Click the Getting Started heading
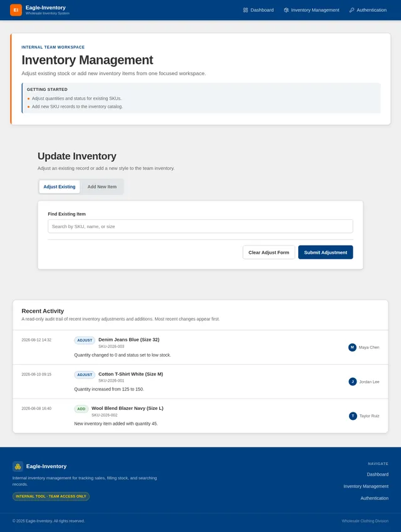This screenshot has width=401, height=532. tap(47, 90)
